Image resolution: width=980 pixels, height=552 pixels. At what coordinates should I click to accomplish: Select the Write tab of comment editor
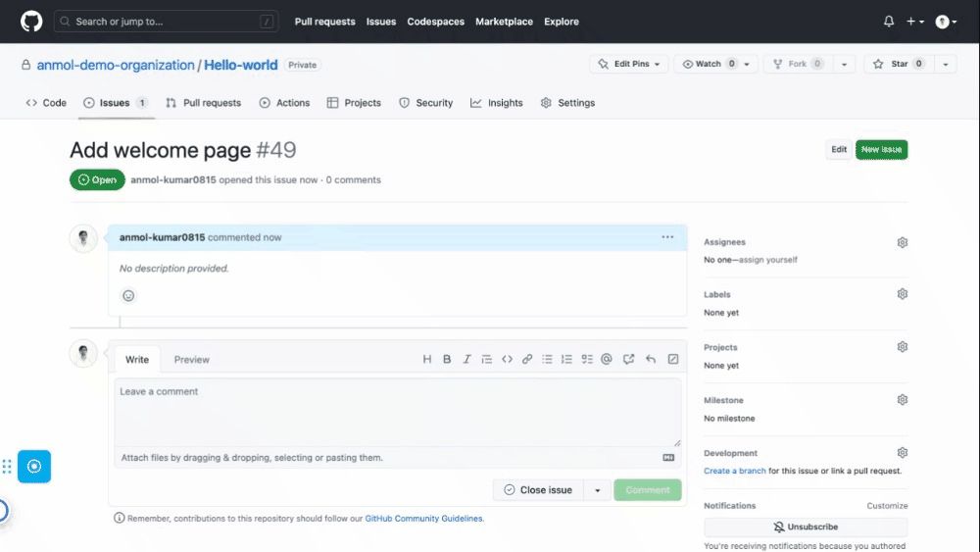coord(137,360)
